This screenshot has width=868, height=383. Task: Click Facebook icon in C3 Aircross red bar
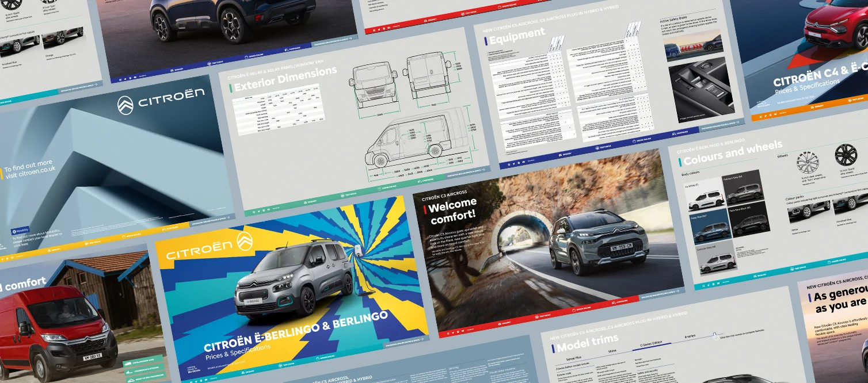pyautogui.click(x=449, y=334)
